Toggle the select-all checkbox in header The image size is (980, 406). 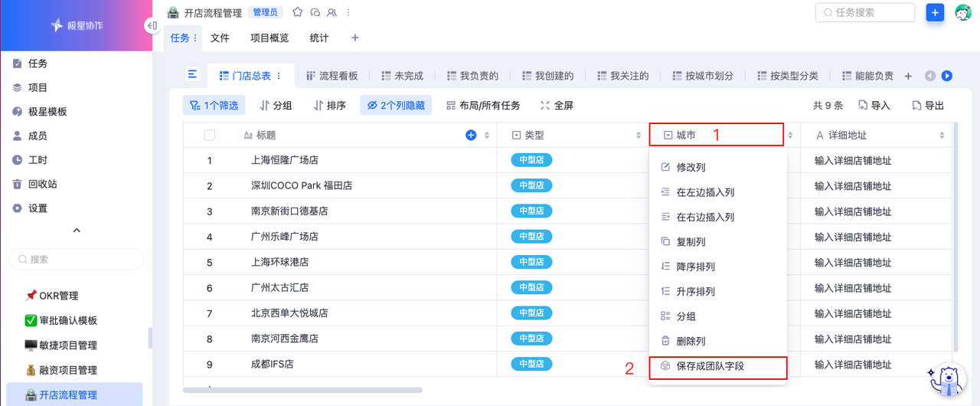tap(210, 136)
